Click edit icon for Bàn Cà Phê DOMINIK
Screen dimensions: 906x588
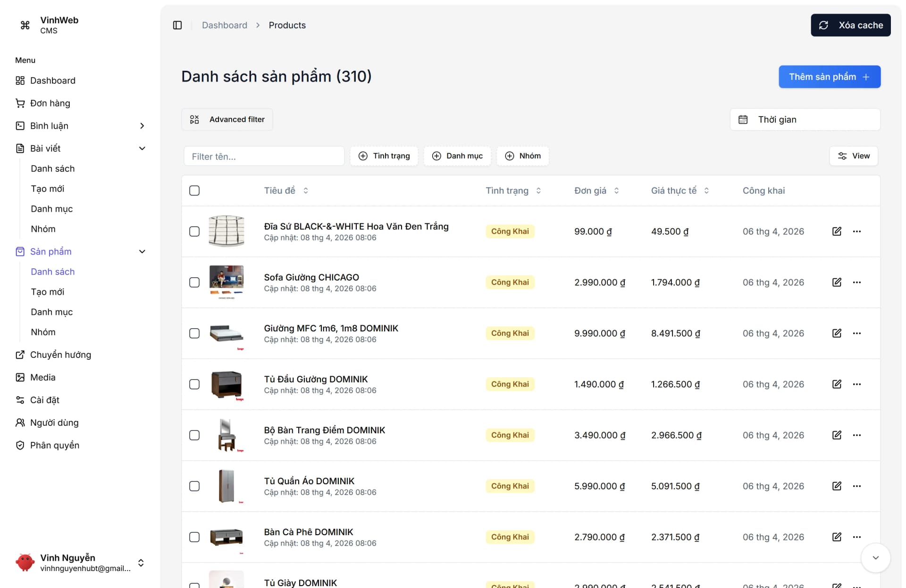837,537
